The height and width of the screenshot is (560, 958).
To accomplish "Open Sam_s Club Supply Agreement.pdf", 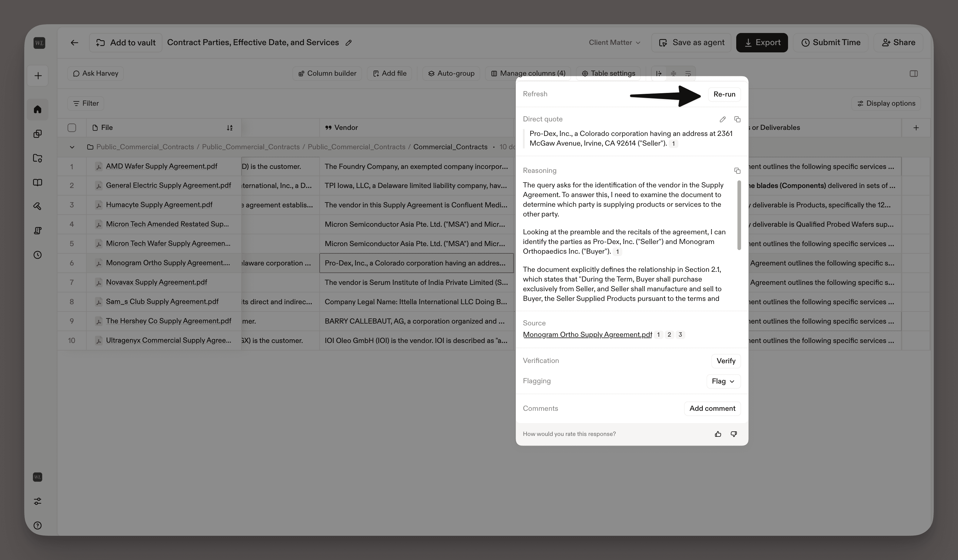I will click(162, 302).
